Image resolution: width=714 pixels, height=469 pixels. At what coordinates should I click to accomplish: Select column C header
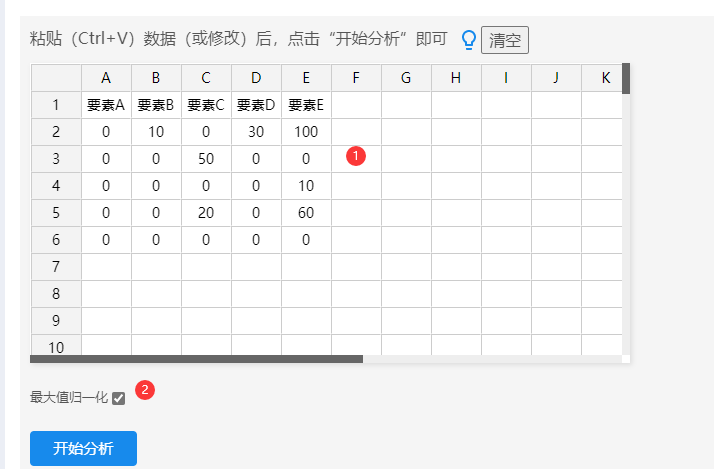click(x=206, y=78)
